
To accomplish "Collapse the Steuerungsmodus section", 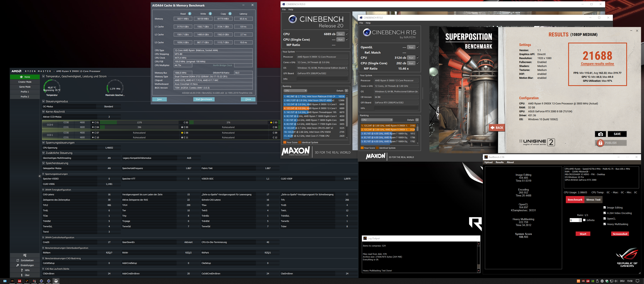I will [43, 101].
